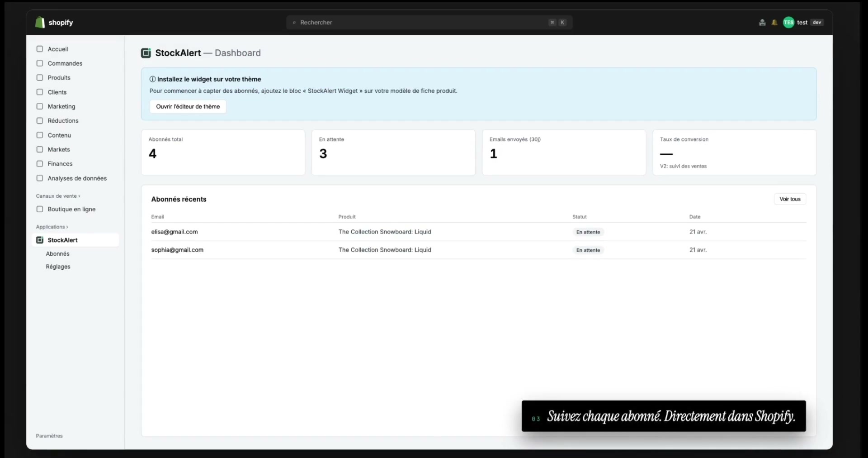This screenshot has width=868, height=458.
Task: Click the Shopify logo in the top bar
Action: pyautogui.click(x=54, y=22)
